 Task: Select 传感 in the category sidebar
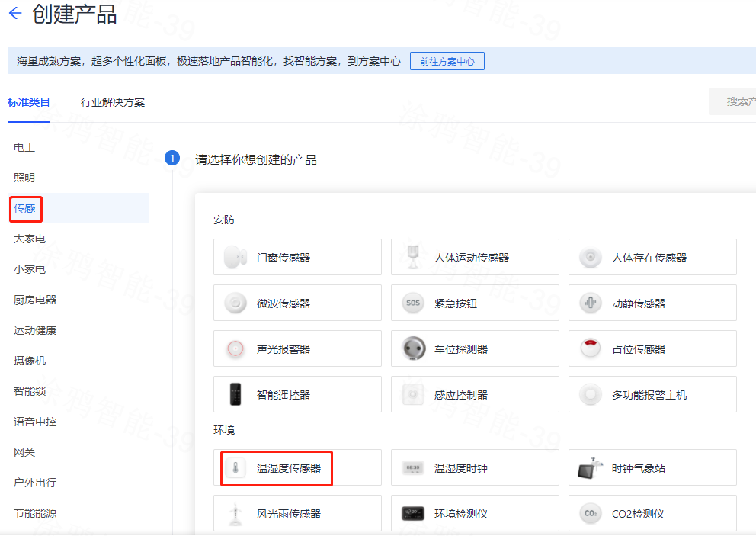24,208
